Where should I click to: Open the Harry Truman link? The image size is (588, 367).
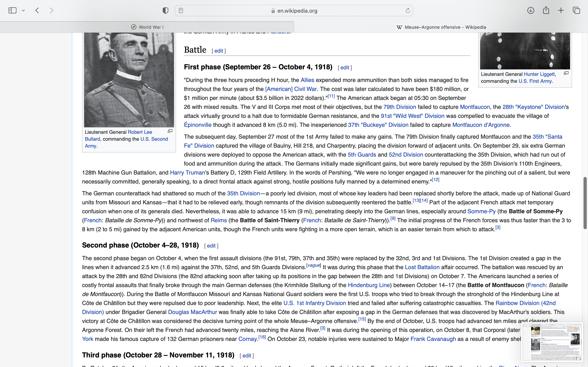[x=187, y=172]
